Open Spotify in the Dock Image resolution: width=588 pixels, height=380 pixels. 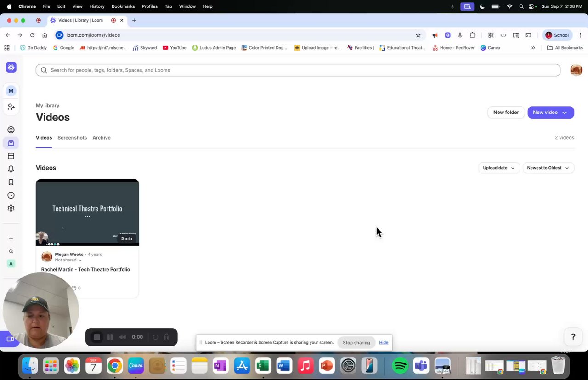coord(400,366)
